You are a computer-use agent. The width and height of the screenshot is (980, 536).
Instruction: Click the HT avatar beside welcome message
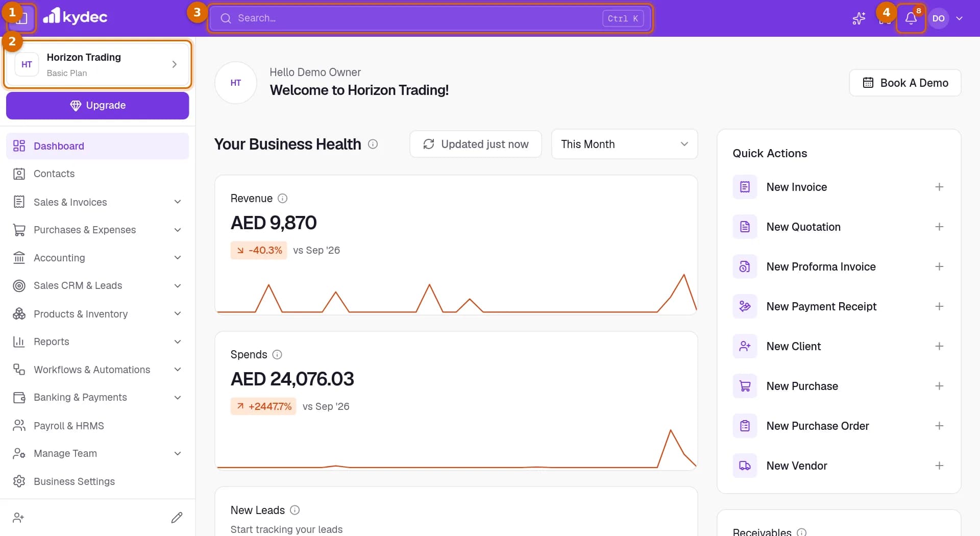[x=236, y=83]
